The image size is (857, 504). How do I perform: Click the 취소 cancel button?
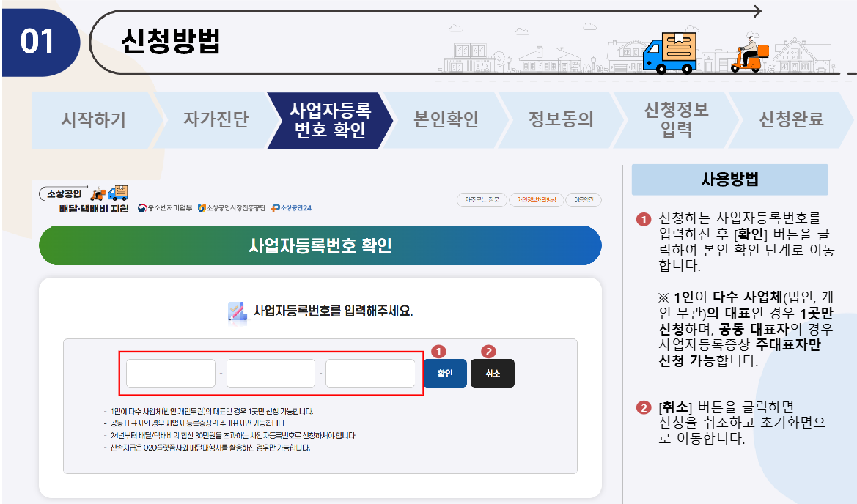click(x=493, y=373)
